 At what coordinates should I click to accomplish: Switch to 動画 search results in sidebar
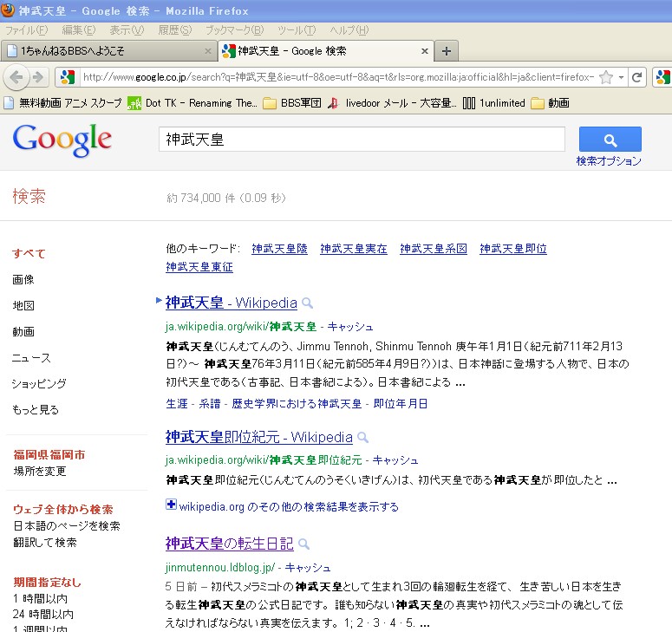tap(23, 332)
